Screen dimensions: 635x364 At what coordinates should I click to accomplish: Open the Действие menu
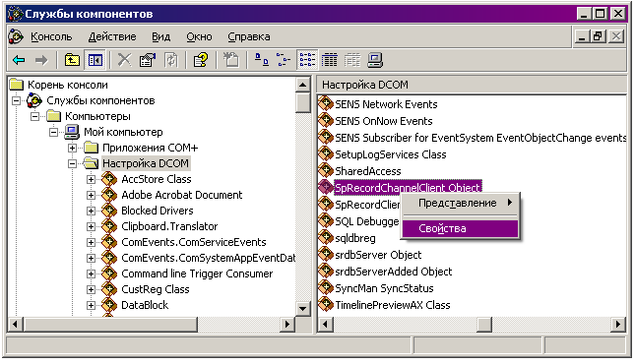[x=112, y=36]
